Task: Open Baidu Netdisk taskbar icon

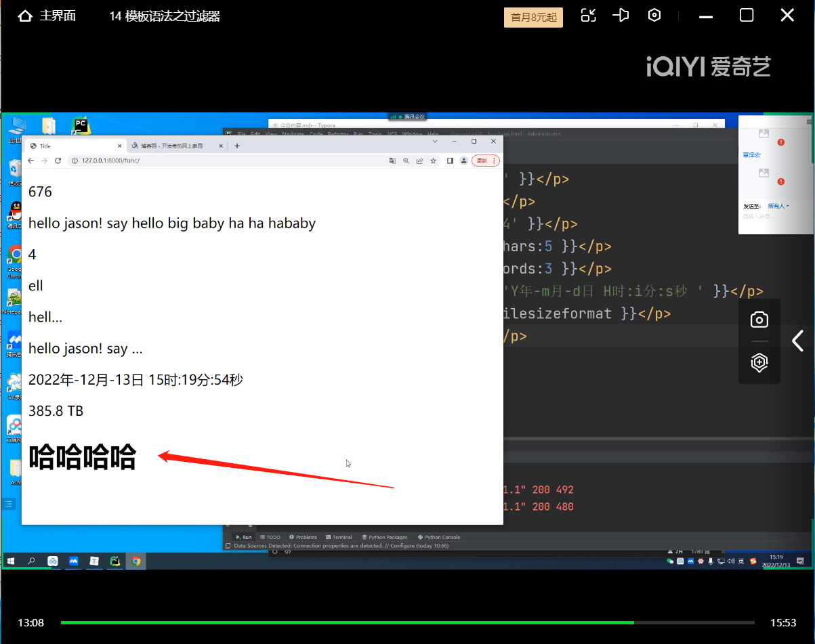Action: pyautogui.click(x=52, y=561)
